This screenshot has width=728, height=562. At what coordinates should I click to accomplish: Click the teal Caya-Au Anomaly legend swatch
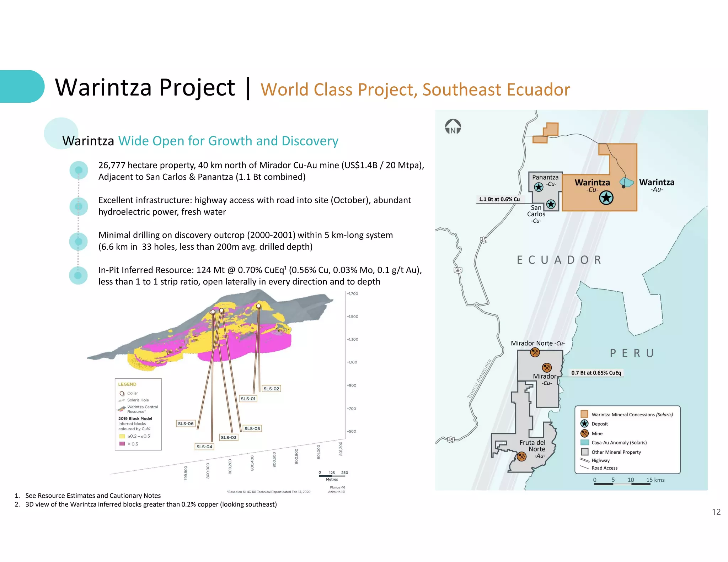[584, 442]
